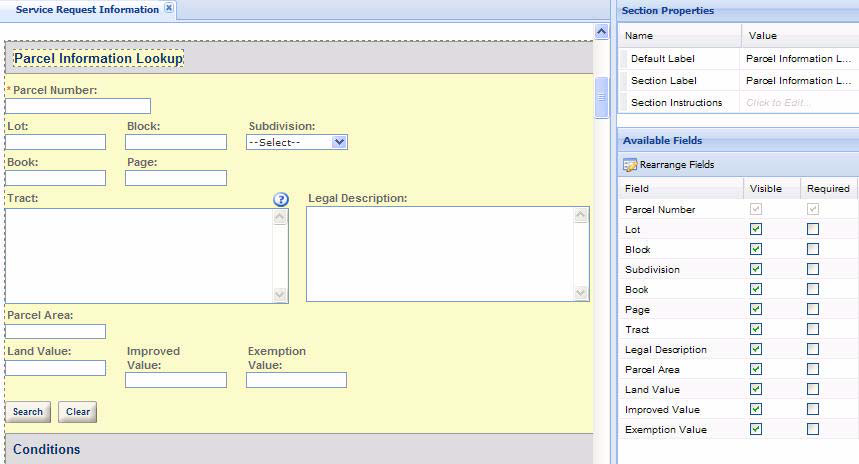Toggle Visible checkbox for Lot field
The width and height of the screenshot is (859, 464).
[x=756, y=229]
